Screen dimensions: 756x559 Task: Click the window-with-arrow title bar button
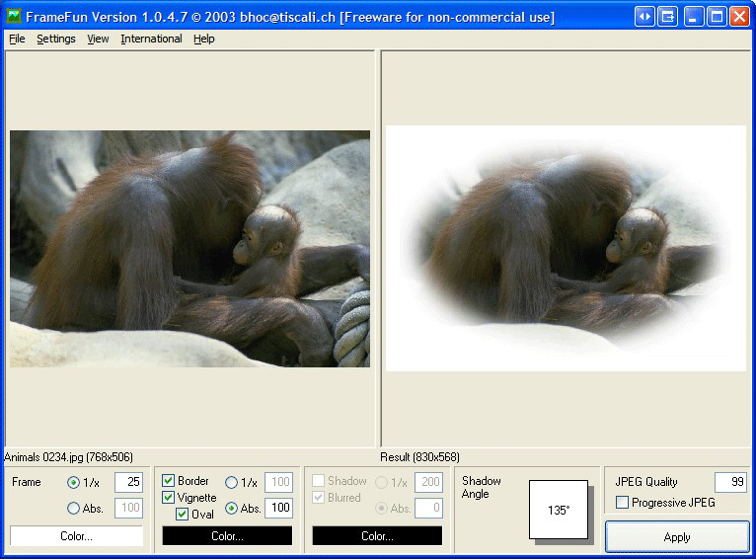[668, 17]
